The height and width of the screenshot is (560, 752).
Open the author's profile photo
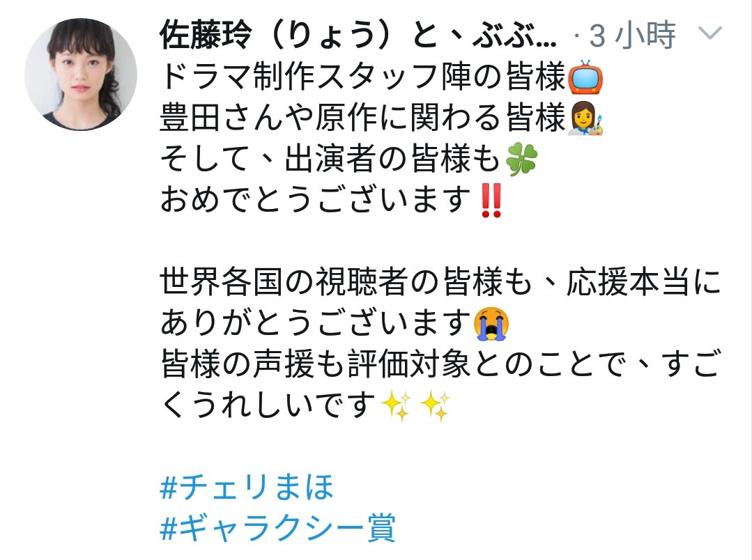81,75
